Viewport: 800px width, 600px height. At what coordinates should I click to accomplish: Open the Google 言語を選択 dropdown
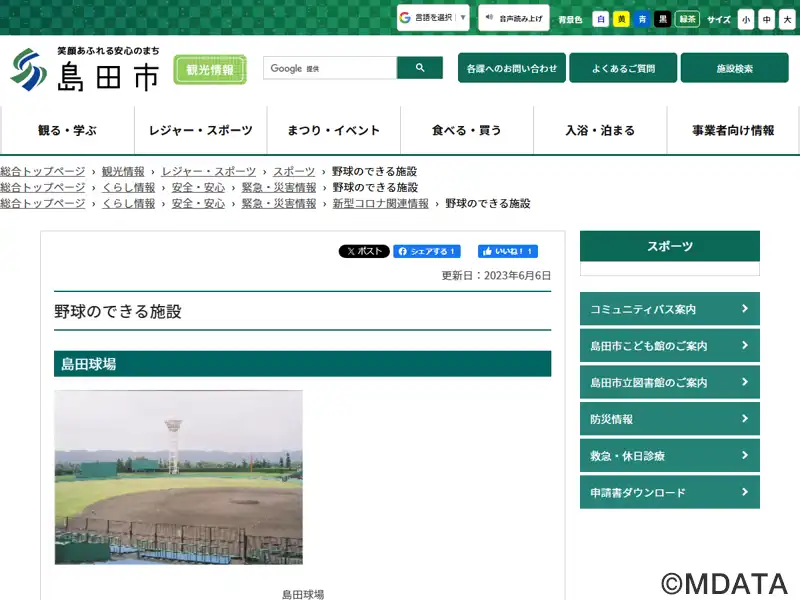(x=433, y=18)
